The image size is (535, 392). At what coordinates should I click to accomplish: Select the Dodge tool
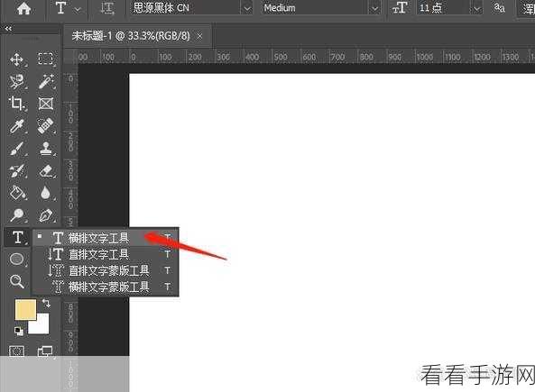(17, 215)
